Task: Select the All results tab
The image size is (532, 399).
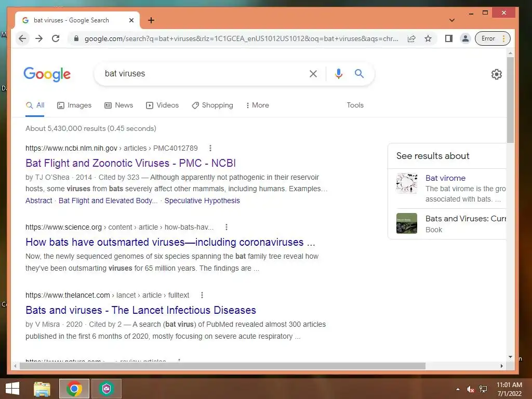Action: click(35, 105)
